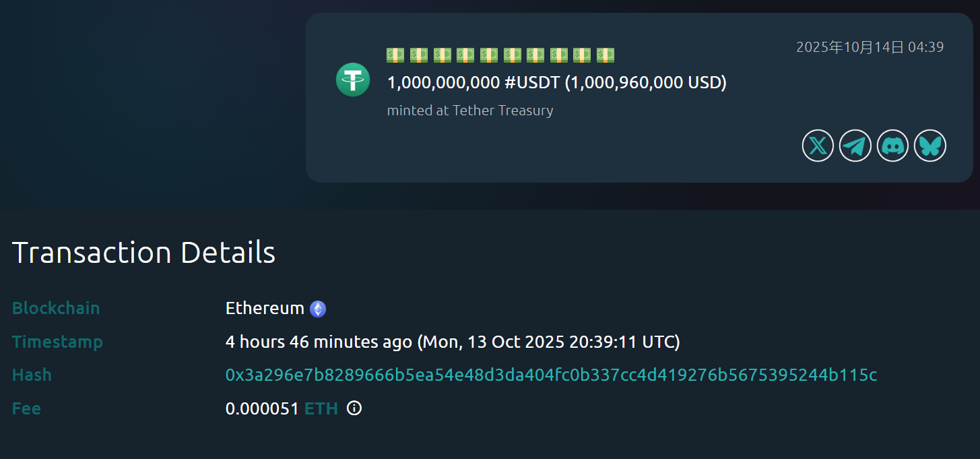980x459 pixels.
Task: Click the Blockchain field label
Action: pos(56,308)
